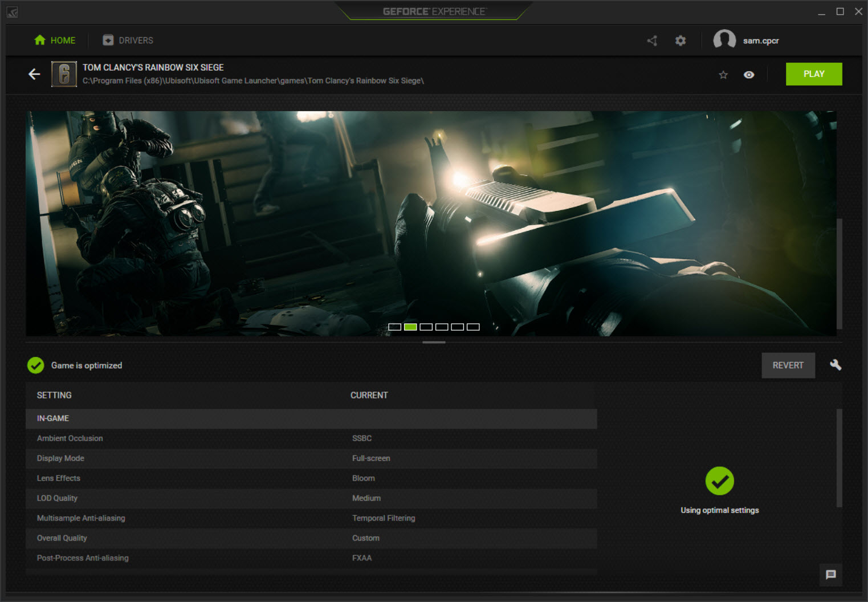Image resolution: width=868 pixels, height=602 pixels.
Task: Click the large optimal settings checkmark icon
Action: coord(720,481)
